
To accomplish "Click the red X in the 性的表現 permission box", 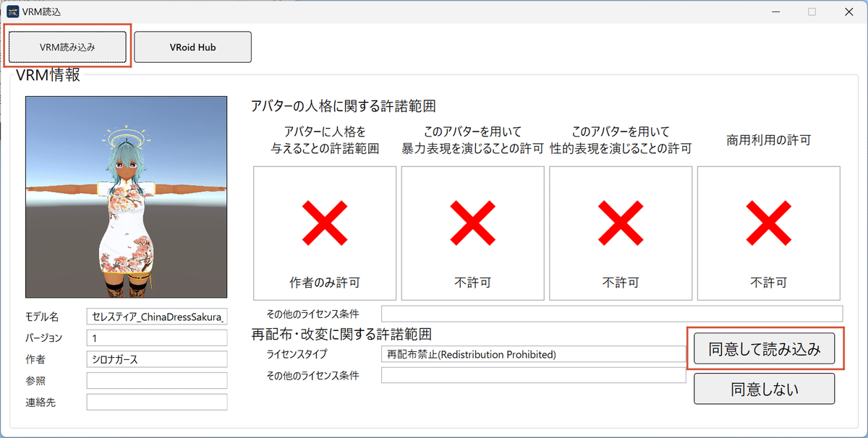I will pyautogui.click(x=621, y=222).
